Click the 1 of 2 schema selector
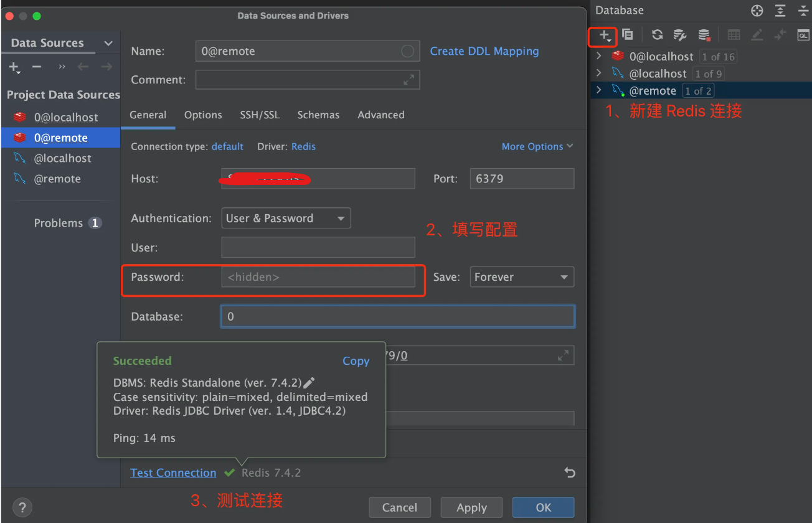 click(x=698, y=91)
